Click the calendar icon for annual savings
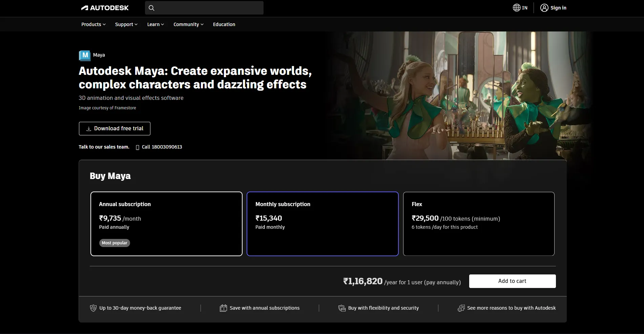 coord(223,308)
